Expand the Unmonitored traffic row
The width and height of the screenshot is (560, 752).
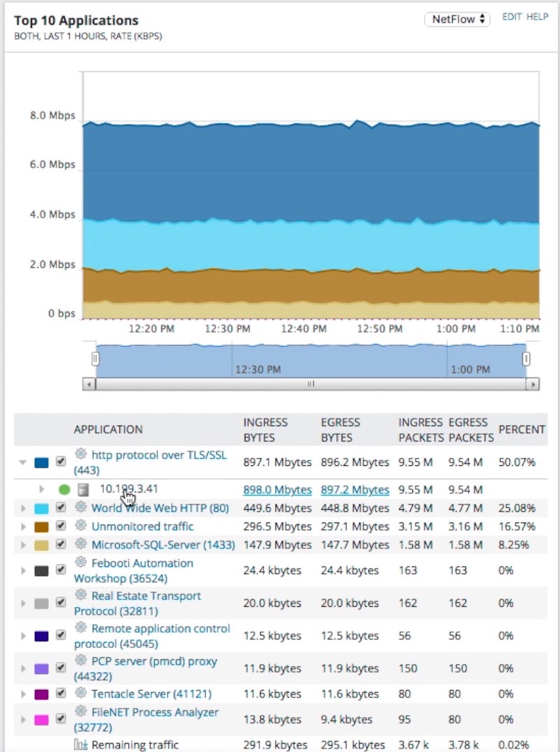[x=22, y=525]
